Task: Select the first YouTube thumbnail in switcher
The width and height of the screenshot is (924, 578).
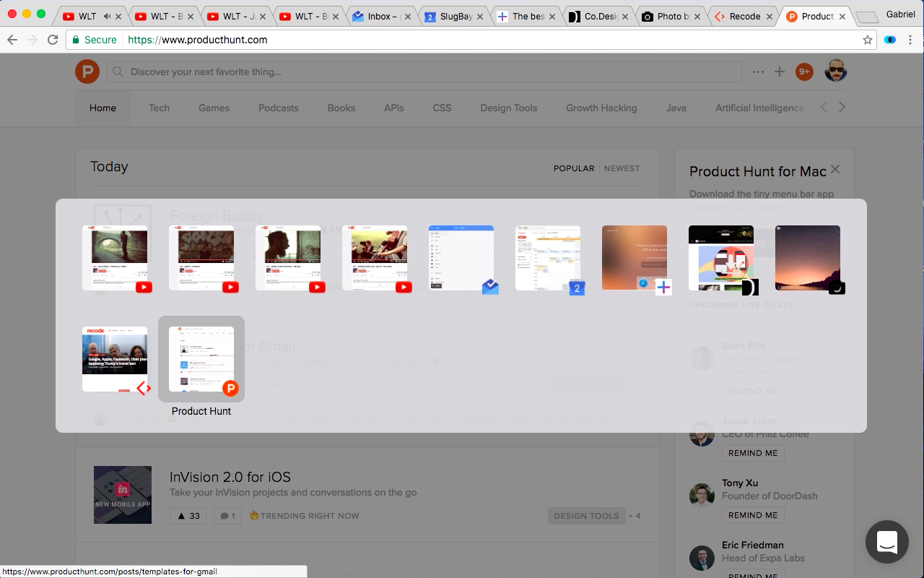Action: tap(115, 258)
